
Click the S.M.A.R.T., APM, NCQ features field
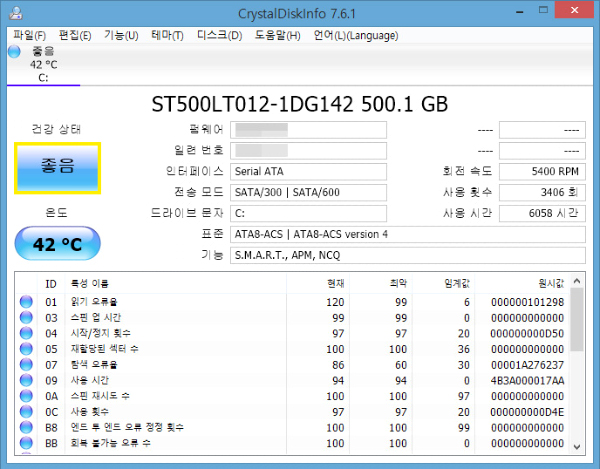click(x=408, y=255)
